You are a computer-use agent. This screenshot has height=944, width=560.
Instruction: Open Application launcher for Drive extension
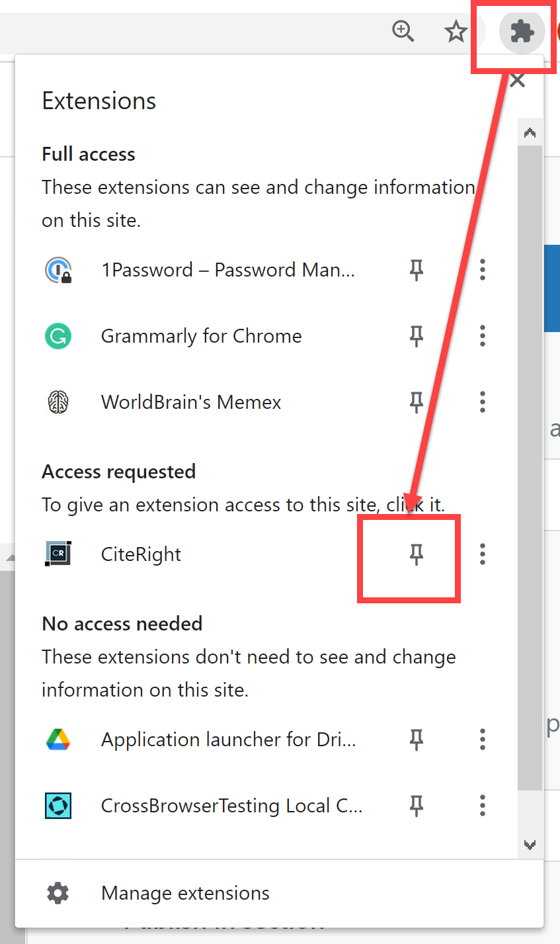click(x=228, y=740)
